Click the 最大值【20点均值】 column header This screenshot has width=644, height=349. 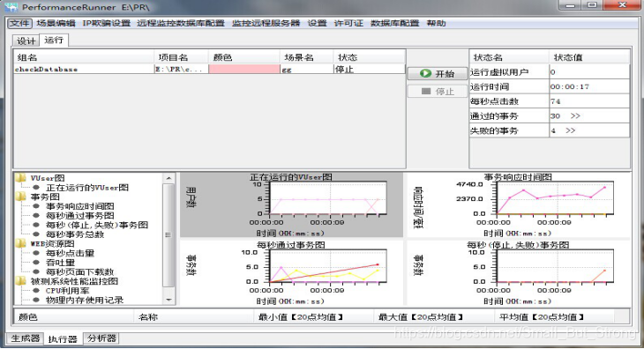[x=434, y=317]
